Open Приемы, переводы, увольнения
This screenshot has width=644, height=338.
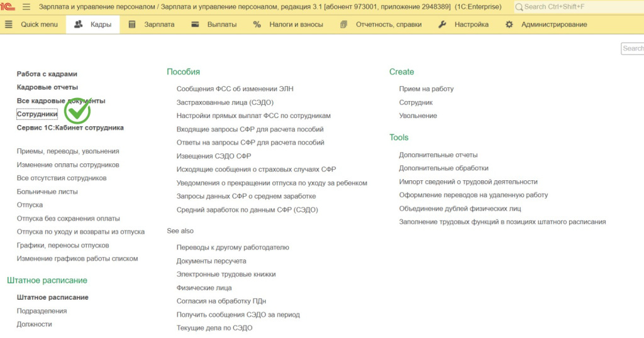68,151
